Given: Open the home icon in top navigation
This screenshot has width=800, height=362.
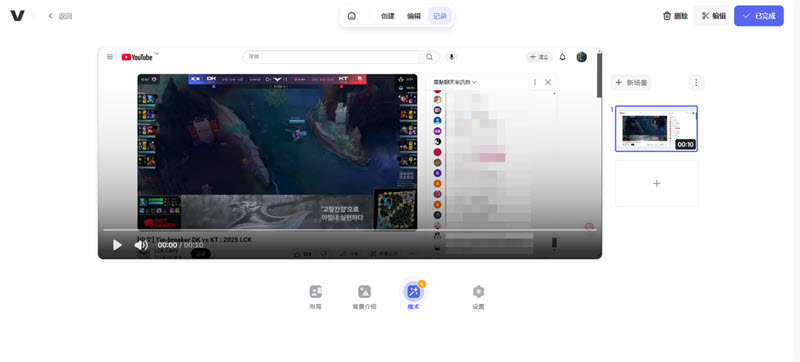Looking at the screenshot, I should 352,16.
